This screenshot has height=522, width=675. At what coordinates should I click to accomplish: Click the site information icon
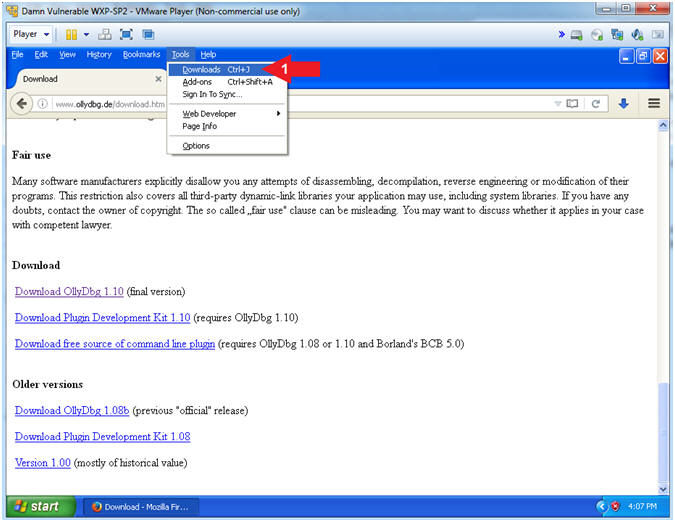[42, 104]
